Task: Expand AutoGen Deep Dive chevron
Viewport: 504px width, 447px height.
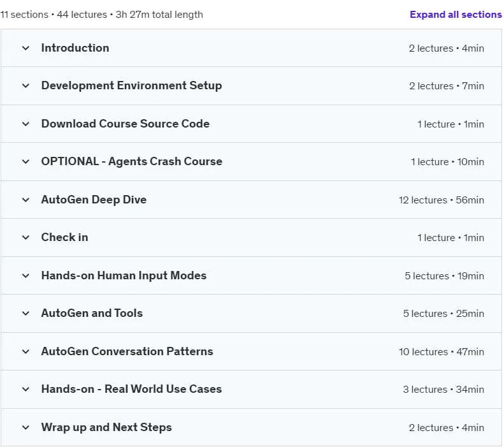Action: click(25, 200)
